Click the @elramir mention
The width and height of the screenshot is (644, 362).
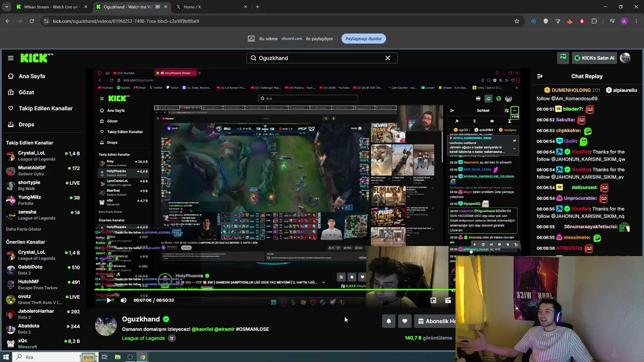pos(224,329)
